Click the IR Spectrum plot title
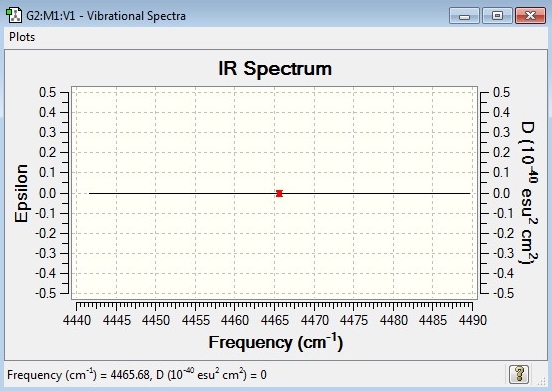This screenshot has width=552, height=391. 275,68
